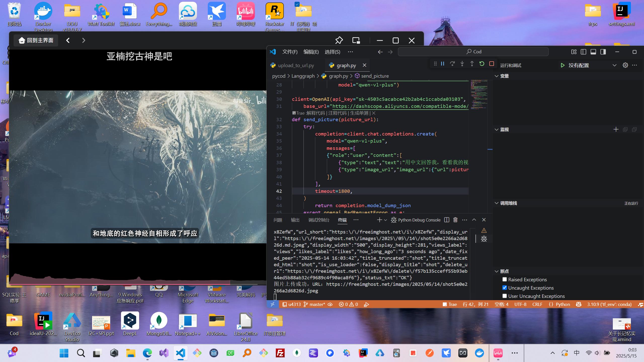Open errors and warnings count

coord(348,304)
